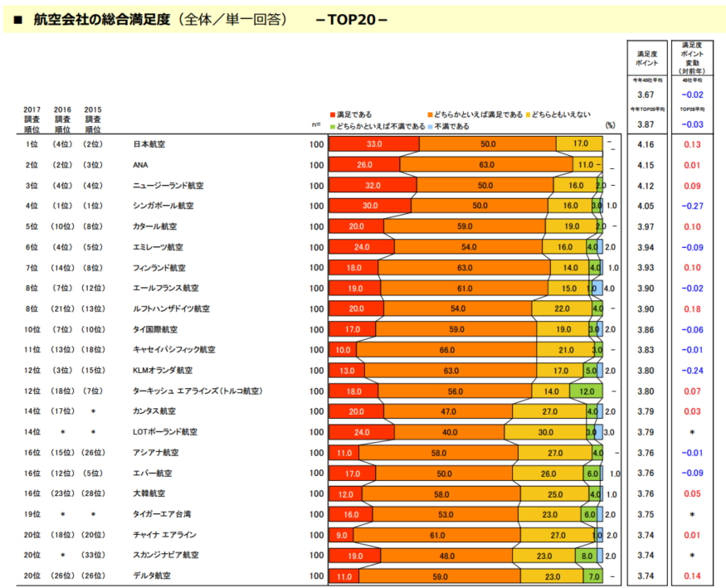Screen dimensions: 726x588
Task: Click the −0.24 point change value
Action: (x=692, y=371)
